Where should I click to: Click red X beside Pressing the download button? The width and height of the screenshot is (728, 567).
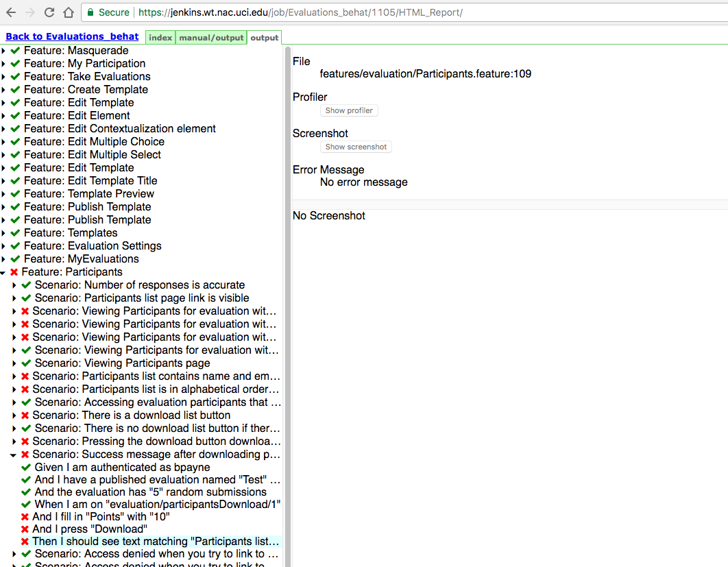pyautogui.click(x=25, y=441)
